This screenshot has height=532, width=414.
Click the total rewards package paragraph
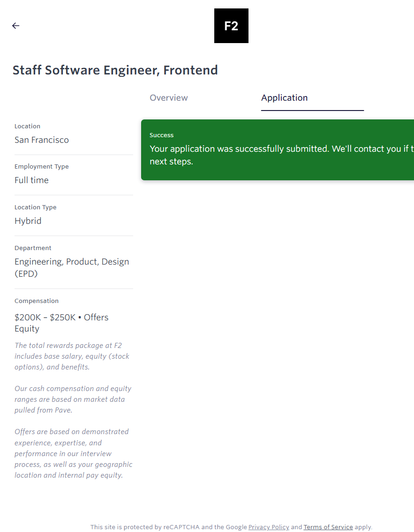click(72, 356)
